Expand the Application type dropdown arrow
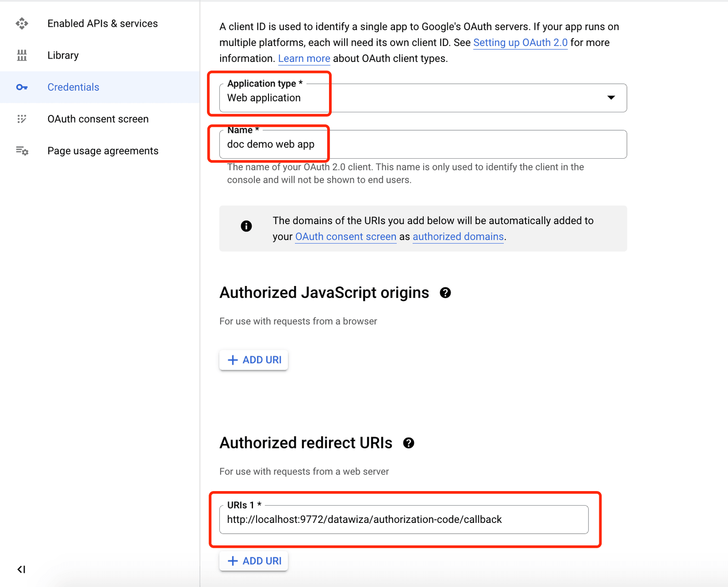Screen dimensions: 728x587 pyautogui.click(x=611, y=98)
